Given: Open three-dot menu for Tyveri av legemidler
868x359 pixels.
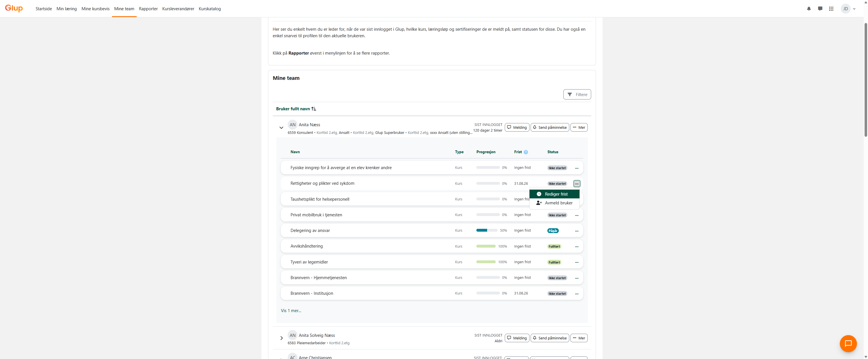Looking at the screenshot, I should coord(576,262).
